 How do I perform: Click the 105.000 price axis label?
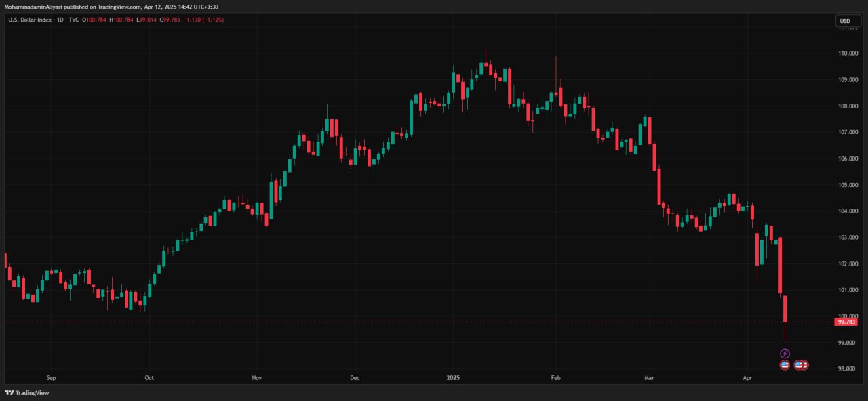848,185
